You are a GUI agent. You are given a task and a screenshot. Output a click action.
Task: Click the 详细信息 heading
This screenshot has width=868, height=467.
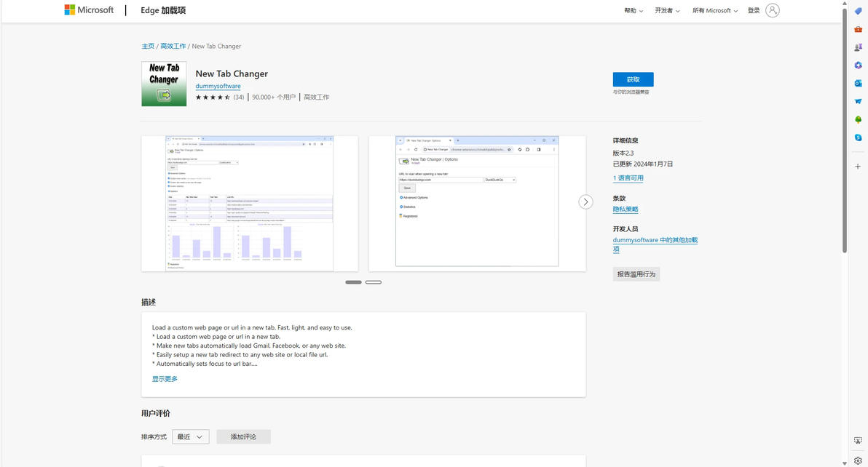coord(626,141)
